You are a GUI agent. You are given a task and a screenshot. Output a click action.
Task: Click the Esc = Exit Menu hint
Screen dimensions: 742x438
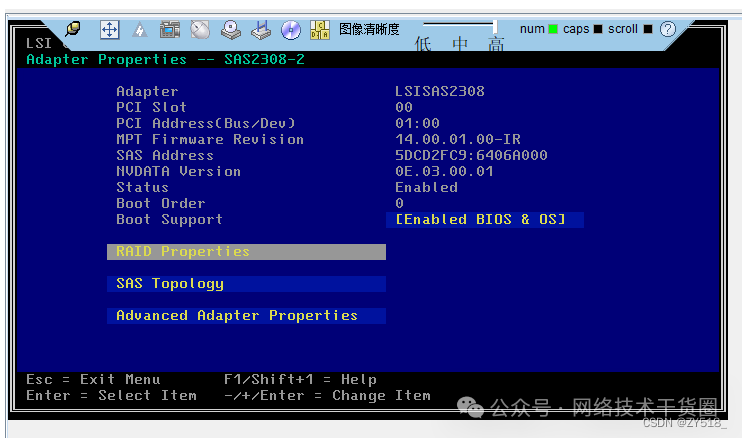coord(93,379)
